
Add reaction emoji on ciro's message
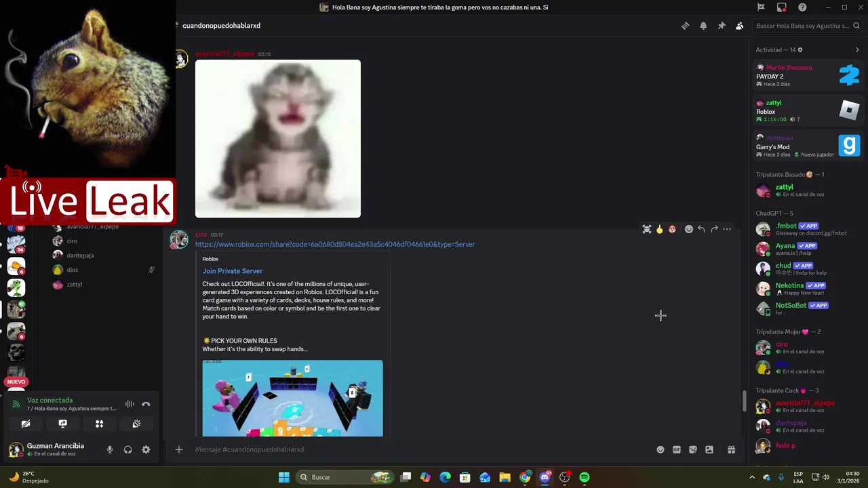click(x=688, y=229)
